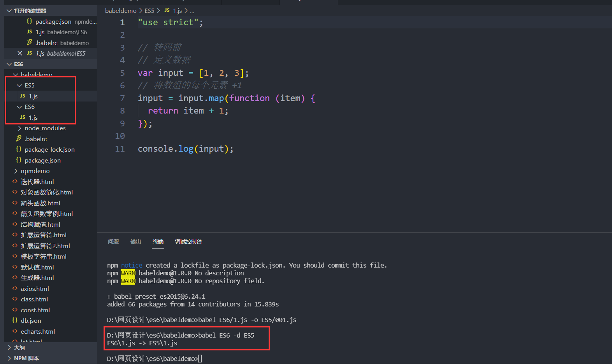Viewport: 612px width, 364px height.
Task: Select .babelrc babeldemo in open editors
Action: [51, 43]
